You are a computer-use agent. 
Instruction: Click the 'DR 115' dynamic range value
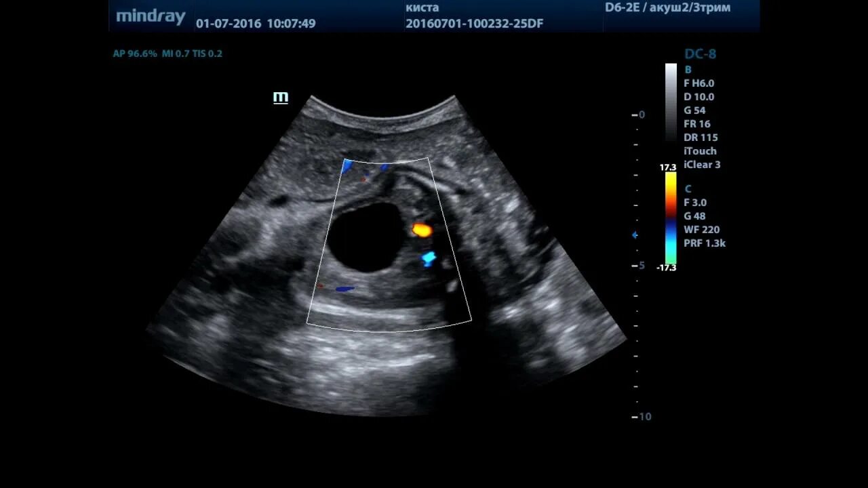click(x=701, y=138)
